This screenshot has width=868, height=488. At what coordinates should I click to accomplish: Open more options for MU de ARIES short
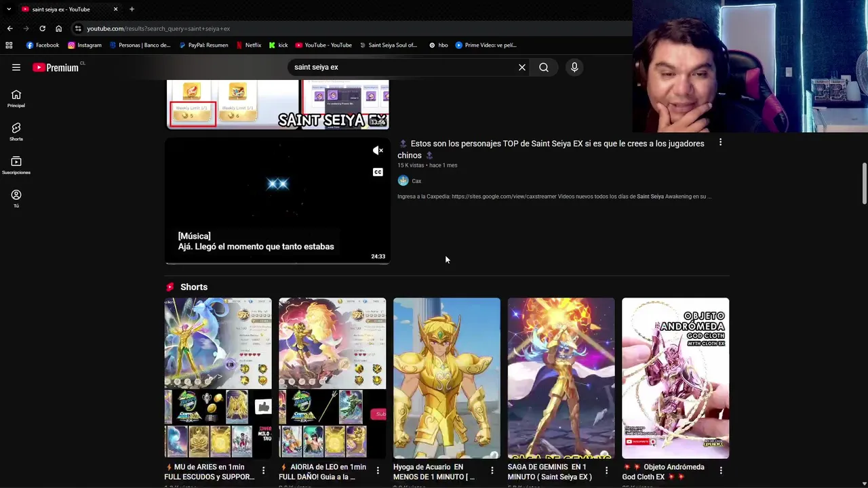[x=263, y=470]
